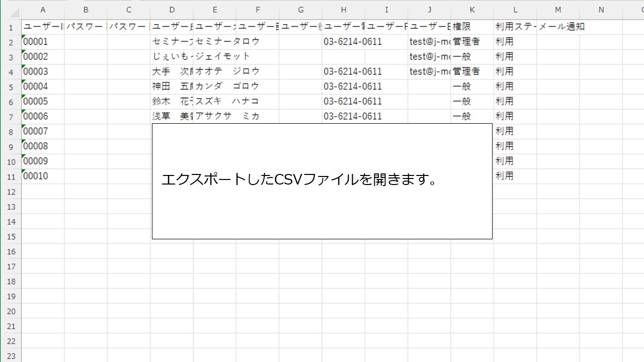Viewport: 644px width, 362px height.
Task: Select the 大手 name cell in column D
Action: [x=172, y=71]
